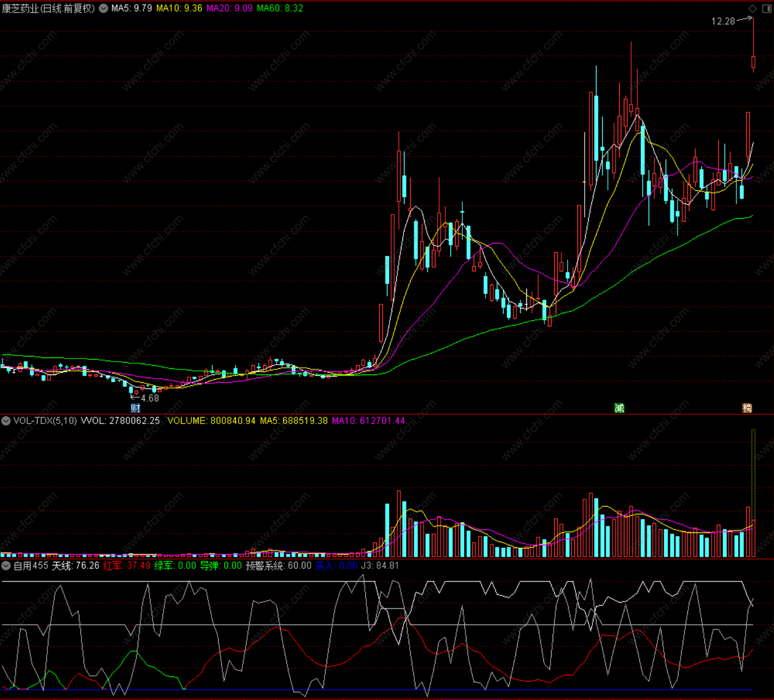The width and height of the screenshot is (774, 700).
Task: Click the 预警系统: 60.00 label
Action: 279,565
